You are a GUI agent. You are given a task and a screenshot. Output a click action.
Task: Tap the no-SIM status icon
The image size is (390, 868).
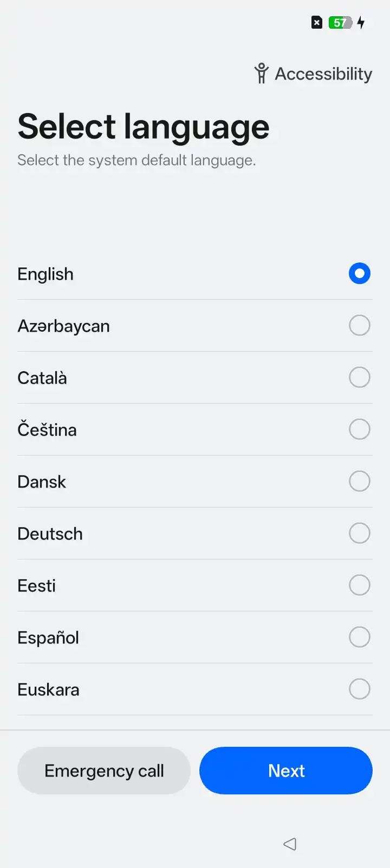point(317,23)
